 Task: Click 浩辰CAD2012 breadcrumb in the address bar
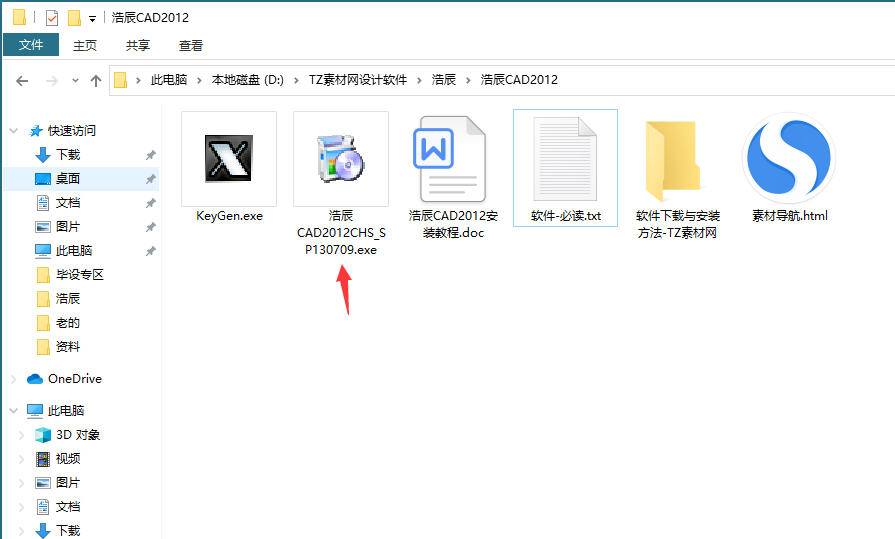tap(519, 80)
